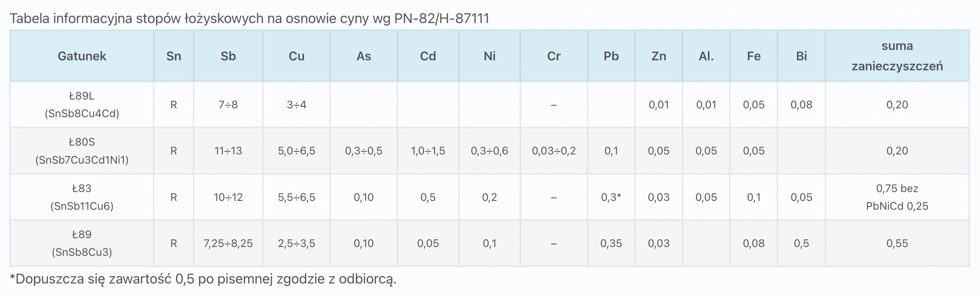980x295 pixels.
Task: Select the Sb column header
Action: point(228,56)
